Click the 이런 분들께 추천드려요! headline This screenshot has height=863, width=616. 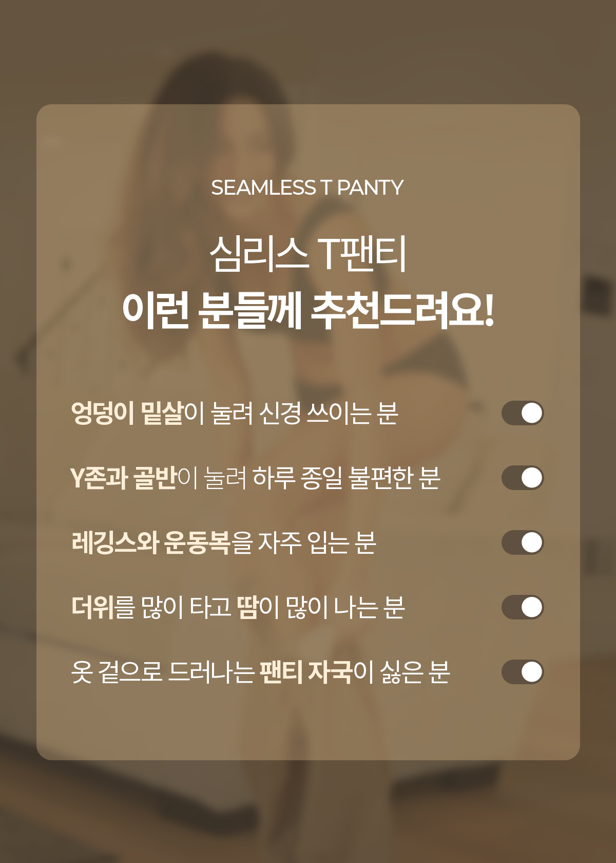[x=308, y=310]
